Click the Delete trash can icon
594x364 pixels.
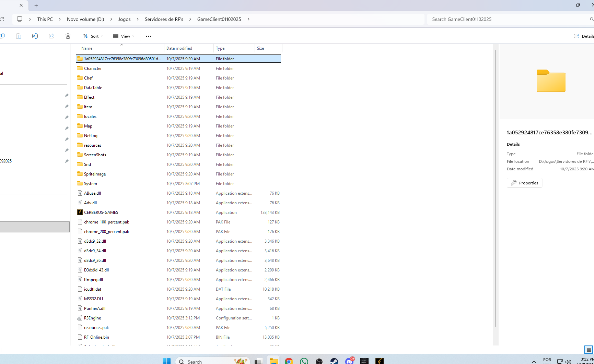pyautogui.click(x=68, y=36)
